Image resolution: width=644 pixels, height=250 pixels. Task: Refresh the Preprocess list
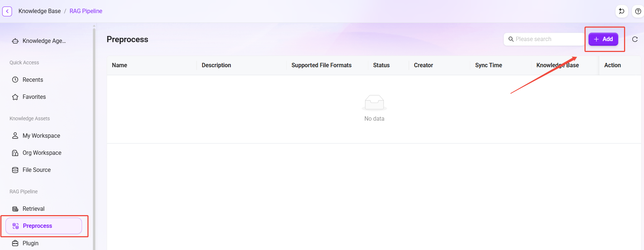coord(635,39)
